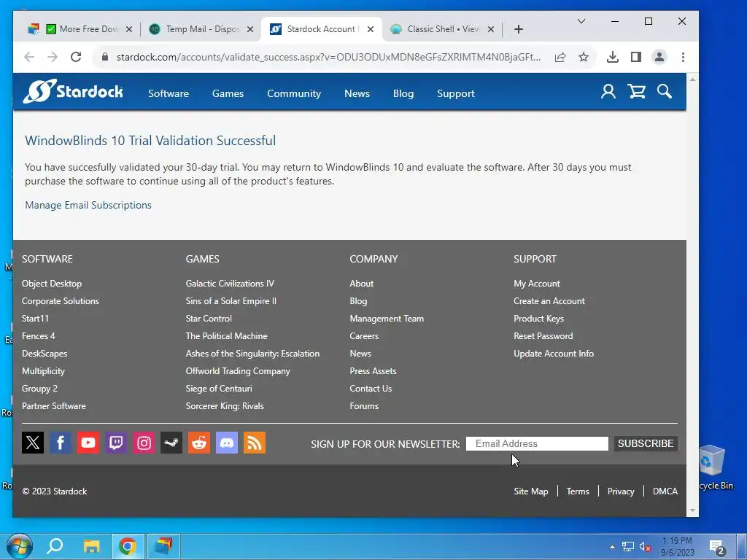Open the Instagram social icon

coord(144,443)
